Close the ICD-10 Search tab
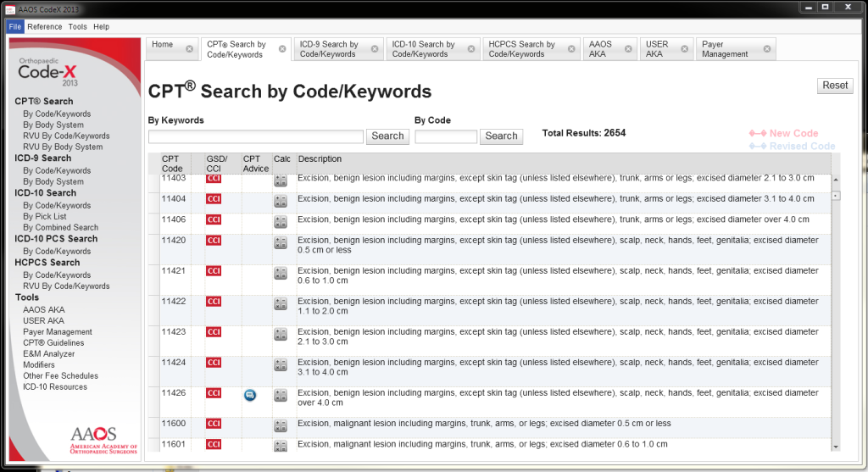Screen dimensions: 868x472 click(x=471, y=49)
